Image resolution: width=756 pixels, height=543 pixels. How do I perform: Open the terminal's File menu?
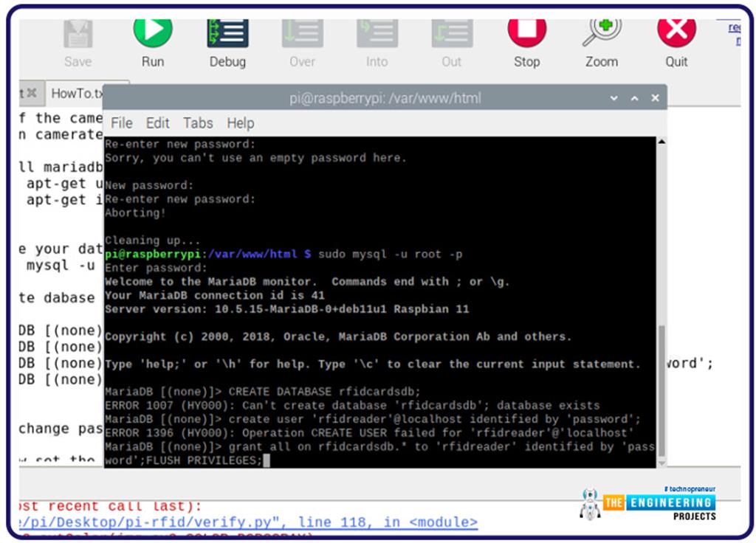[120, 123]
